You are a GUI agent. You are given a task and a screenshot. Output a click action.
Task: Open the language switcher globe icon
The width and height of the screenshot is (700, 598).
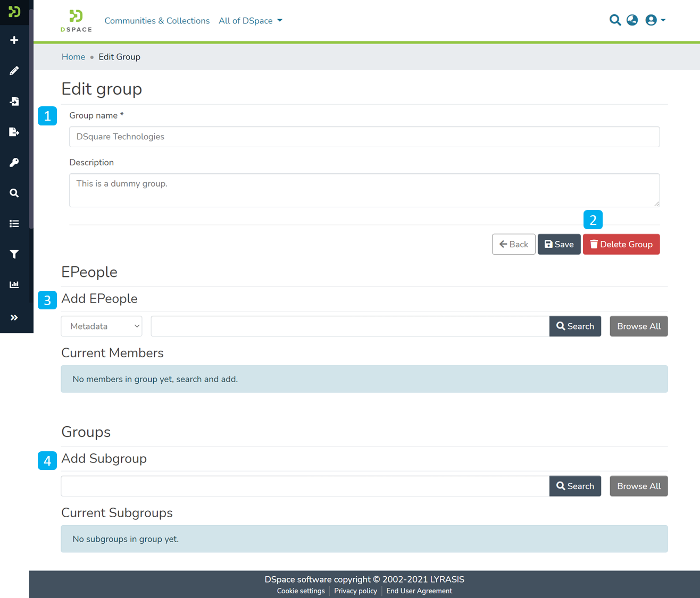click(632, 20)
